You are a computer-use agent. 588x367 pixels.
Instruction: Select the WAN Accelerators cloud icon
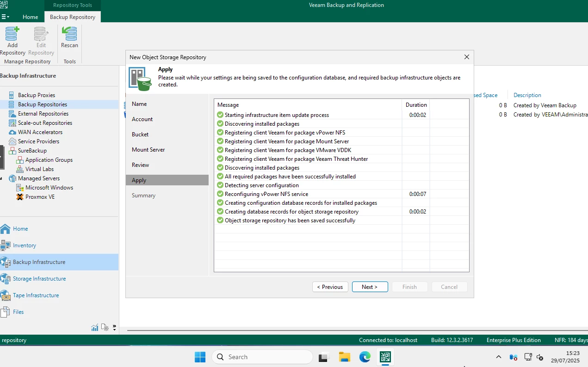click(x=12, y=132)
